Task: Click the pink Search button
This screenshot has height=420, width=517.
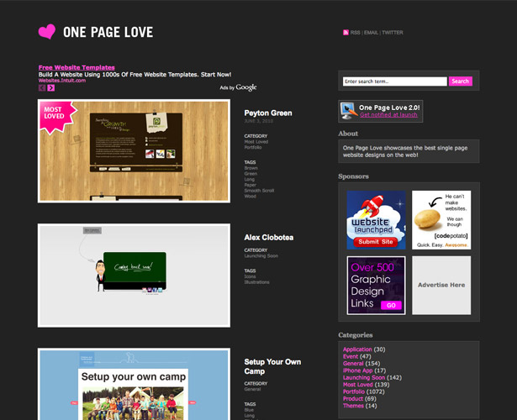Action: [x=461, y=81]
